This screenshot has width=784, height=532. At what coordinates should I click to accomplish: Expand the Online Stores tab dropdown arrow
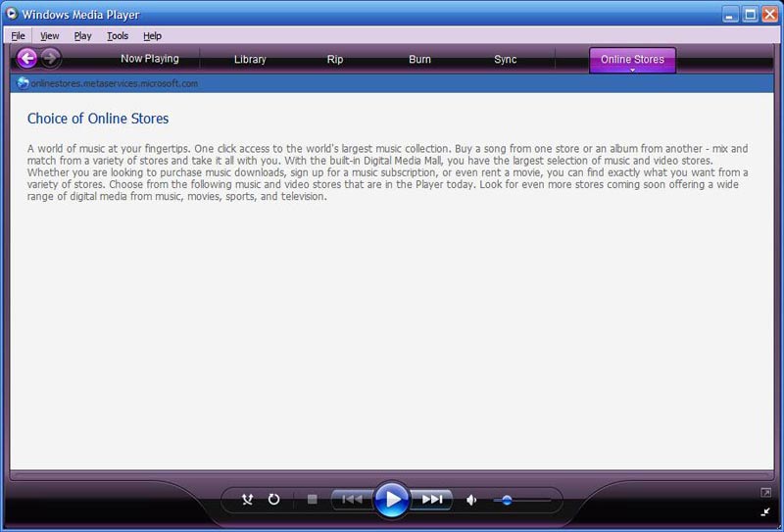[632, 70]
